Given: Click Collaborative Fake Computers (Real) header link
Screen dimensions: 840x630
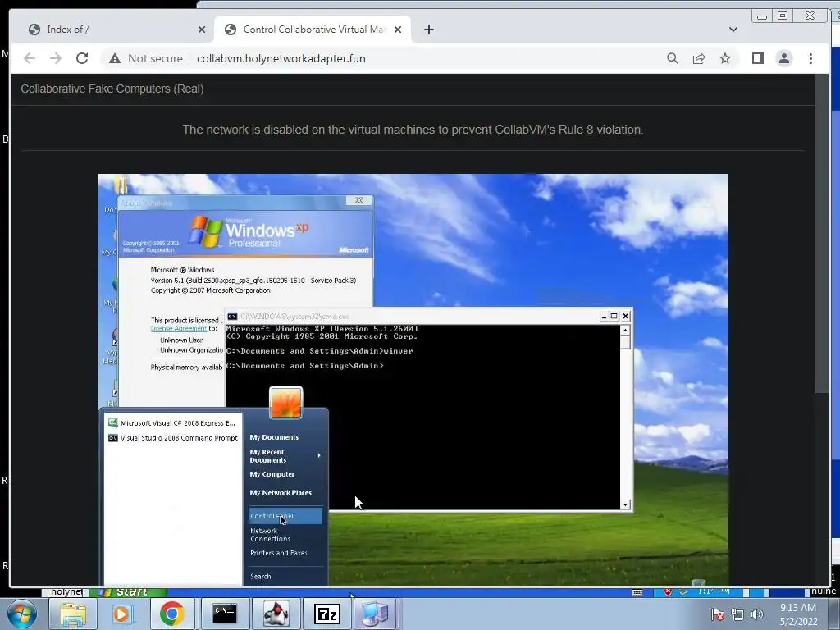Looking at the screenshot, I should 112,89.
